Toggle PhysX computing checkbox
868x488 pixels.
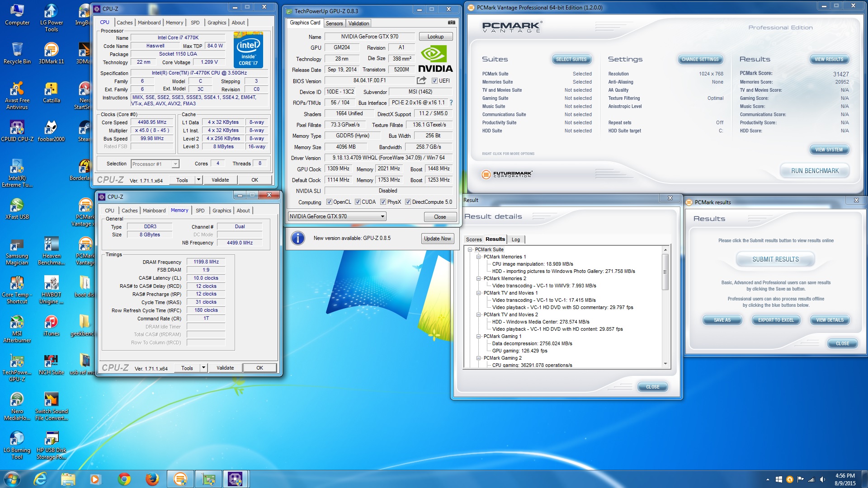pyautogui.click(x=383, y=202)
